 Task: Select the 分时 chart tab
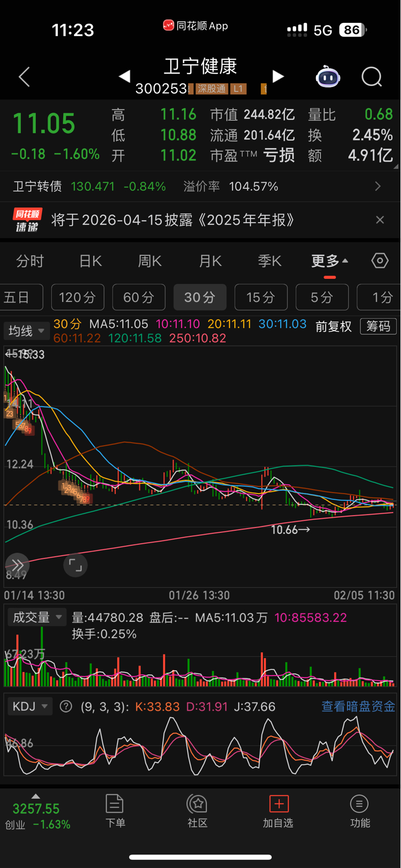click(x=30, y=261)
